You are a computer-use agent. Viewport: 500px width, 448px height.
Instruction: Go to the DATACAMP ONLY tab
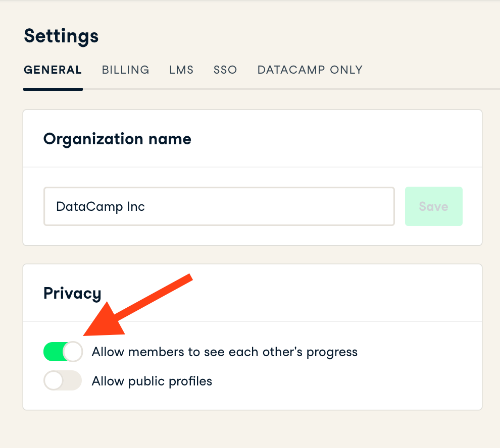310,70
